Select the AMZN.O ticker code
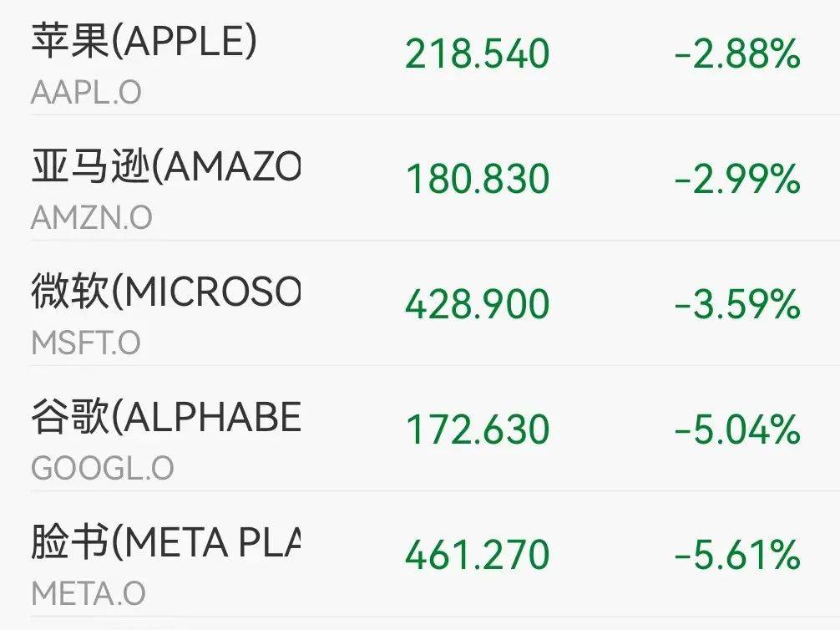 (92, 218)
